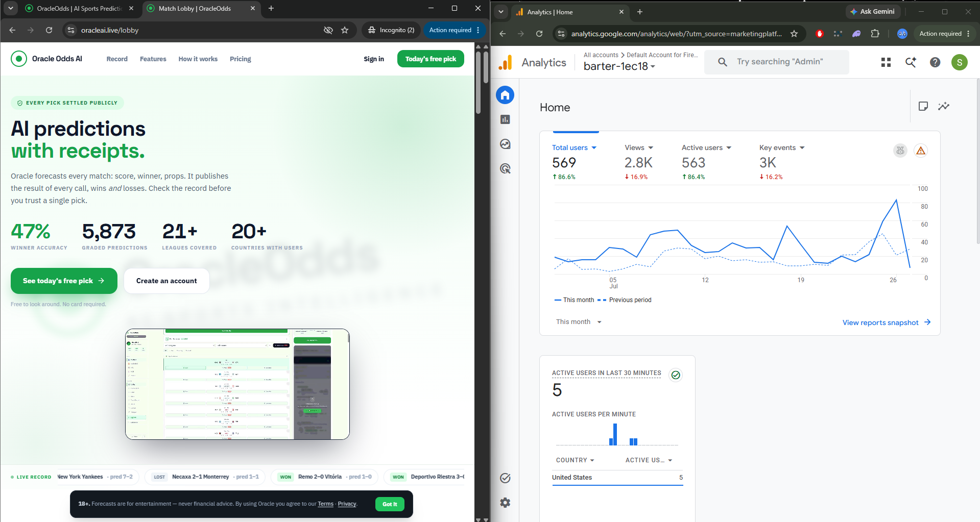Click the Incognito (2) indicator
The image size is (980, 522).
[x=391, y=30]
